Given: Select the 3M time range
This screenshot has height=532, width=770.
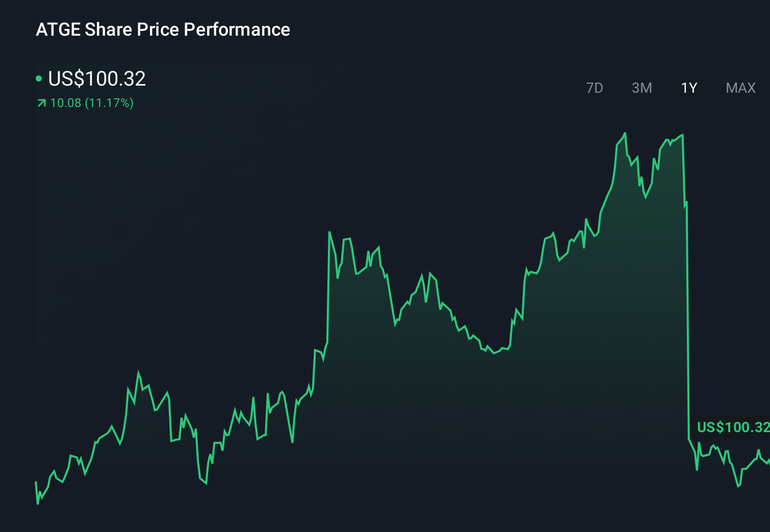Looking at the screenshot, I should [642, 88].
